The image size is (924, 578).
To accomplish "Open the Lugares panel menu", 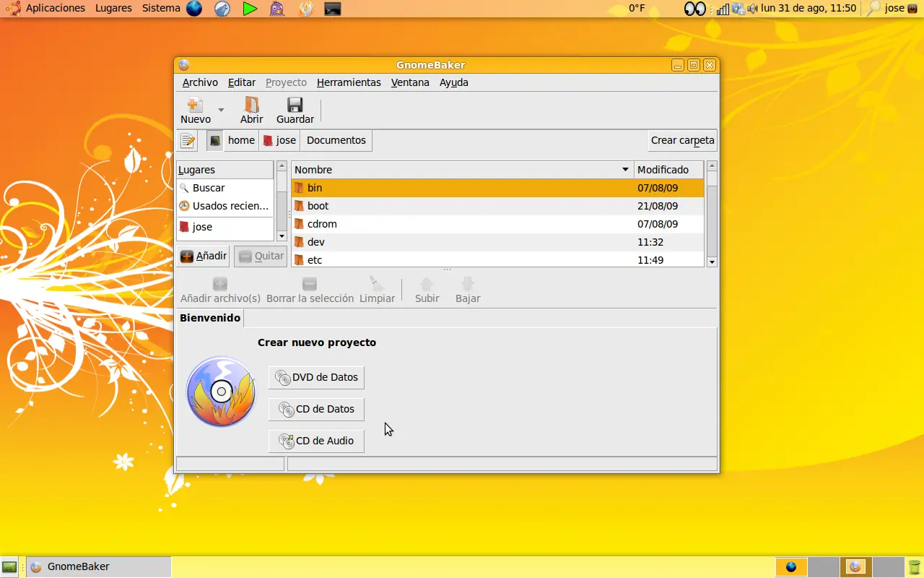I will coord(114,8).
